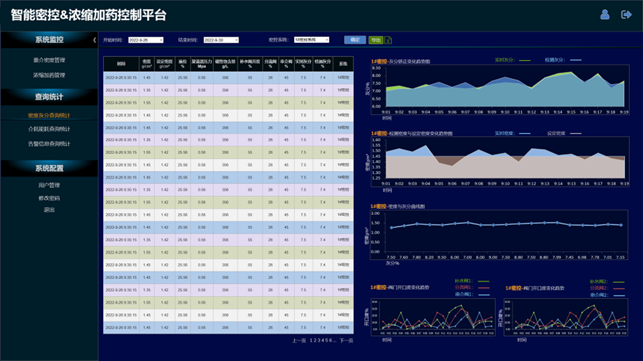The height and width of the screenshot is (361, 643).
Task: Toggle 补水阀1 green legend entry in the valve chart
Action: (x=472, y=281)
